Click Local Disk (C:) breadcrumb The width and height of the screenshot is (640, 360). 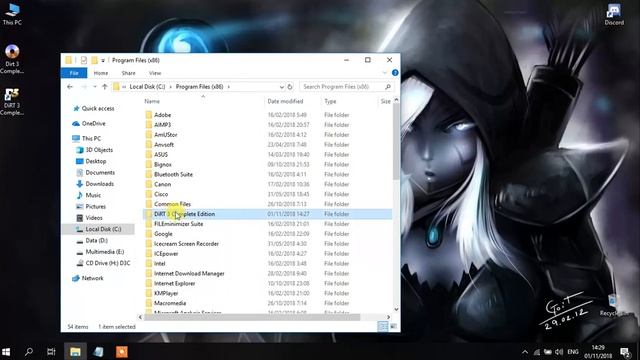click(x=147, y=87)
